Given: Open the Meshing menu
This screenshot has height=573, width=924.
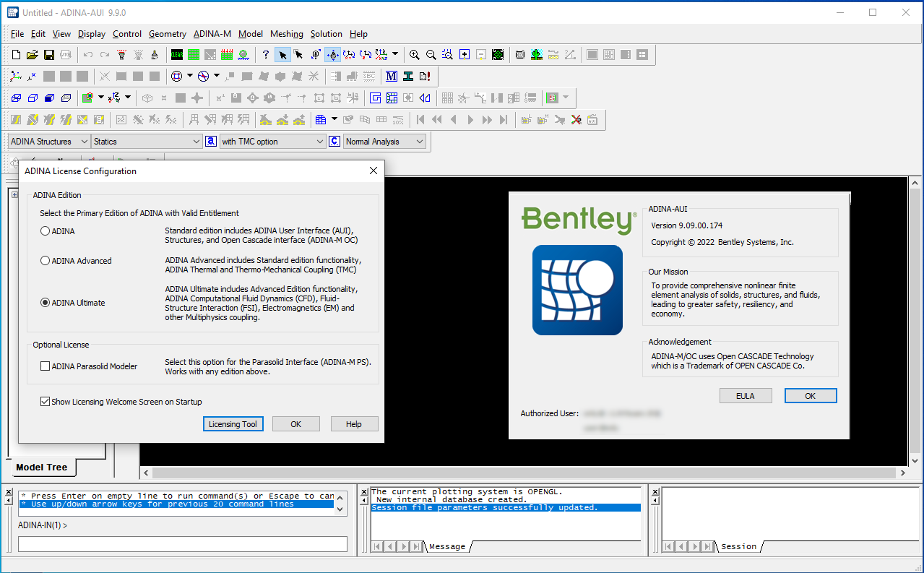Looking at the screenshot, I should pyautogui.click(x=286, y=34).
